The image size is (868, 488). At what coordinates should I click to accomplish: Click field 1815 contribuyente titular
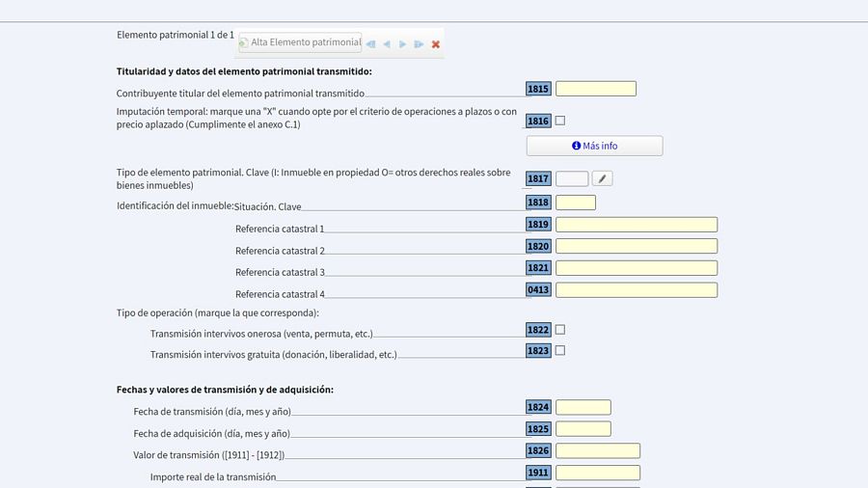coord(595,89)
